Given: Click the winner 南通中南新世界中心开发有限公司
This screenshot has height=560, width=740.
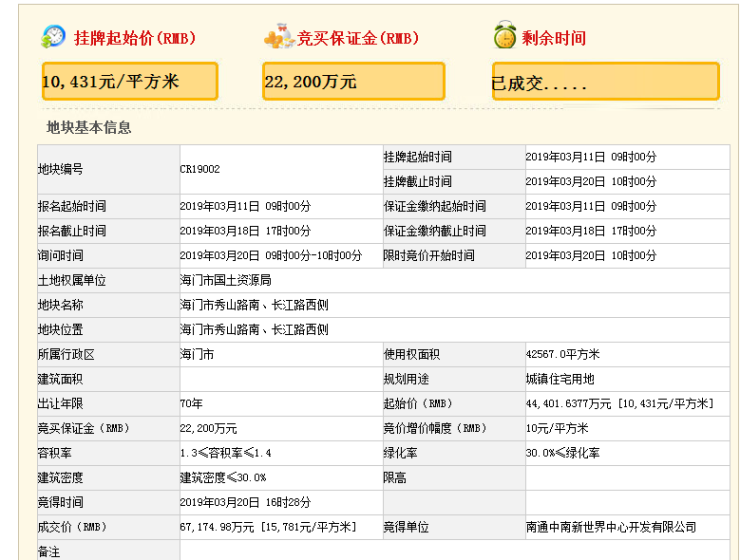Looking at the screenshot, I should 611,527.
